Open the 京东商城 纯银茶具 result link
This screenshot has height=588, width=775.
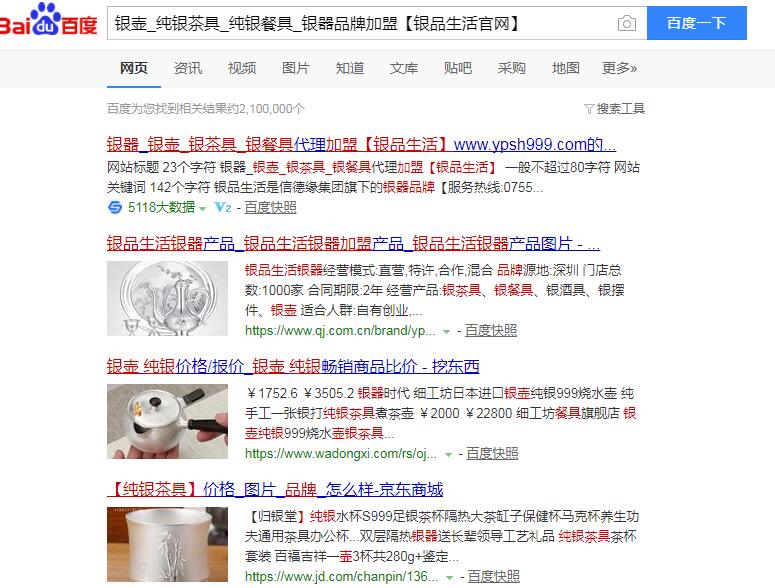275,489
